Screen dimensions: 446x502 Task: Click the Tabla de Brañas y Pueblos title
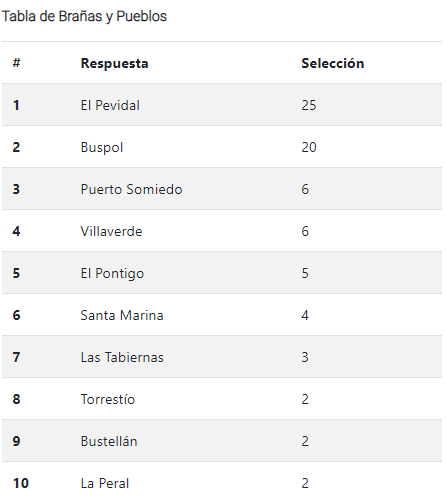[x=84, y=16]
